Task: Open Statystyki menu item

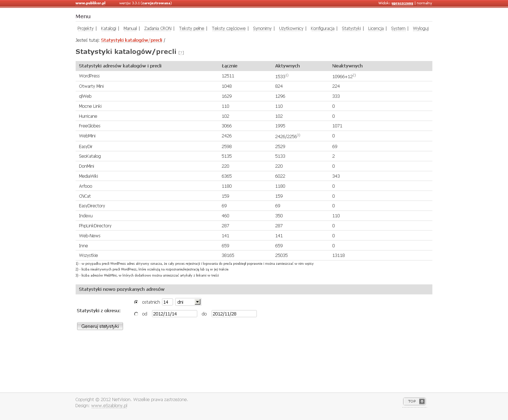Action: (x=351, y=29)
